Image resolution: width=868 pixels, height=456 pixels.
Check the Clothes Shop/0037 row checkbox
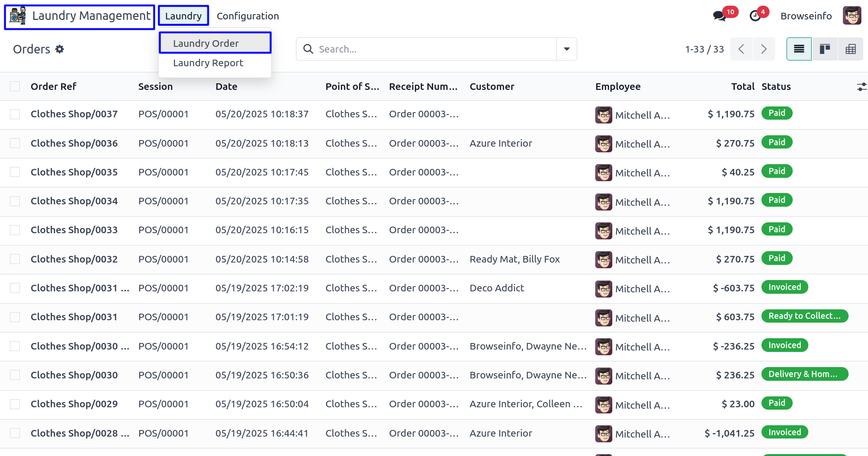[x=15, y=114]
